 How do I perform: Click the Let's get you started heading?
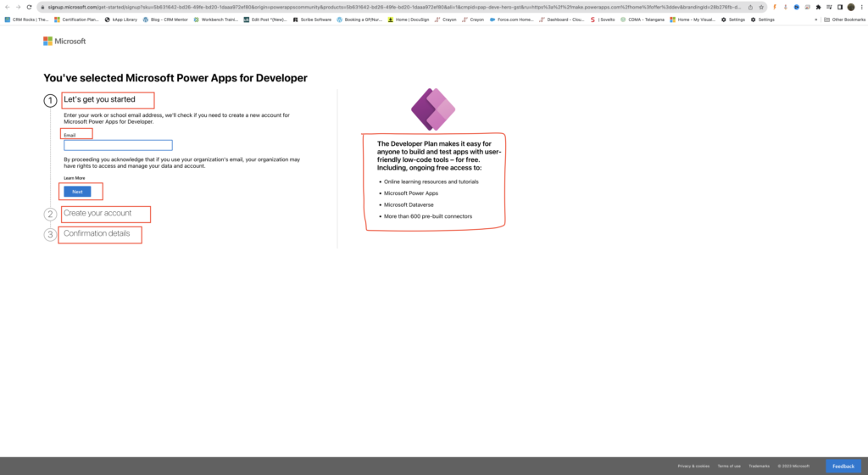click(x=99, y=99)
